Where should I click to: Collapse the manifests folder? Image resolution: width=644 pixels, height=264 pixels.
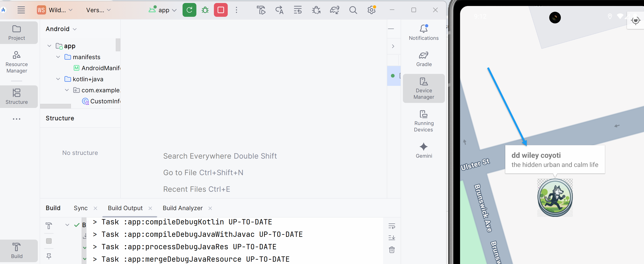(58, 57)
